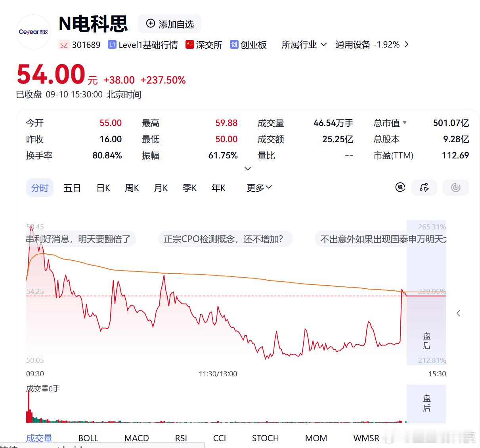This screenshot has height=448, width=480.
Task: Select the WMSR indicator tab
Action: pos(366,438)
